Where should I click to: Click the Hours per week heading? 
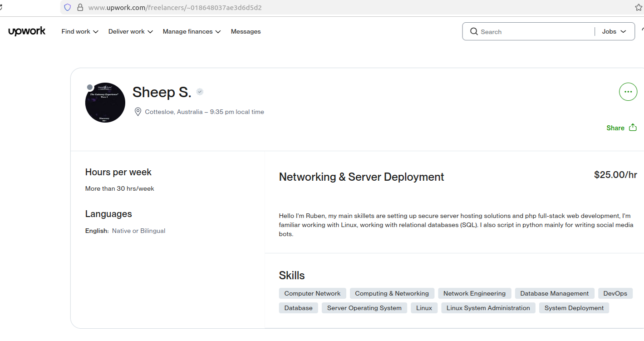point(118,172)
